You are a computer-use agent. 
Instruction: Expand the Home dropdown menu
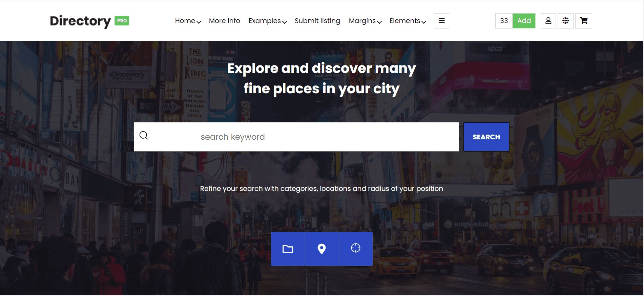point(188,21)
